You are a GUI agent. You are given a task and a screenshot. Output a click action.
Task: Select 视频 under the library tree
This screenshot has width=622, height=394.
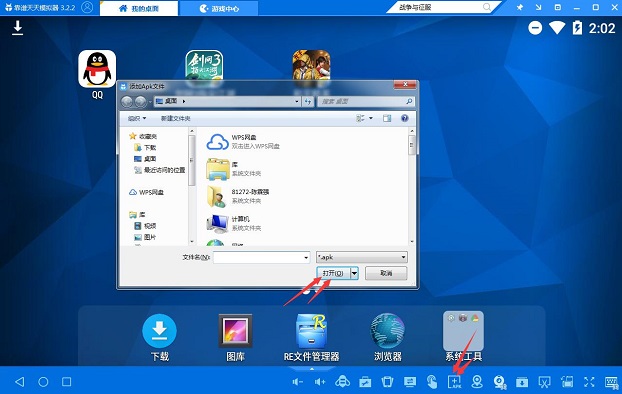(145, 226)
